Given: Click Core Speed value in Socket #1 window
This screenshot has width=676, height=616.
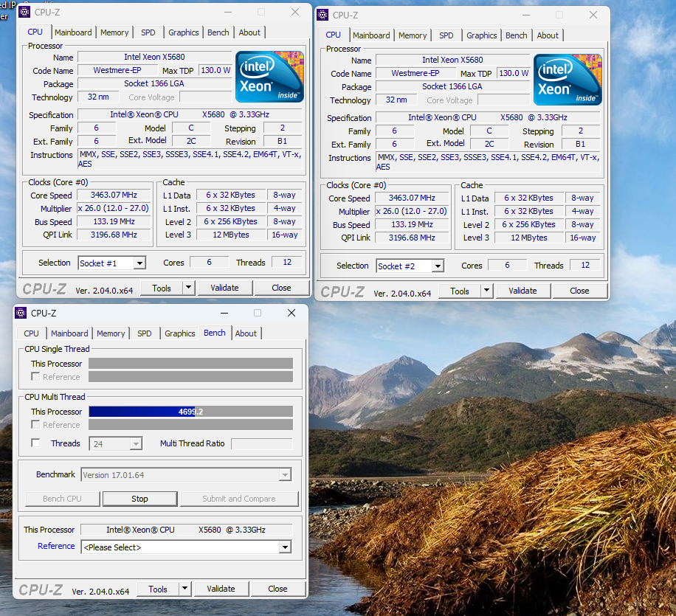Looking at the screenshot, I should coord(114,195).
